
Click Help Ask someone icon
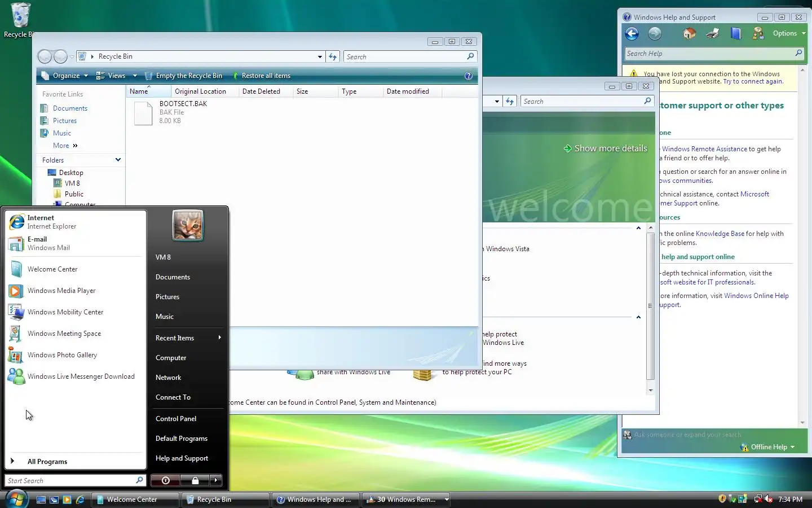tap(758, 34)
